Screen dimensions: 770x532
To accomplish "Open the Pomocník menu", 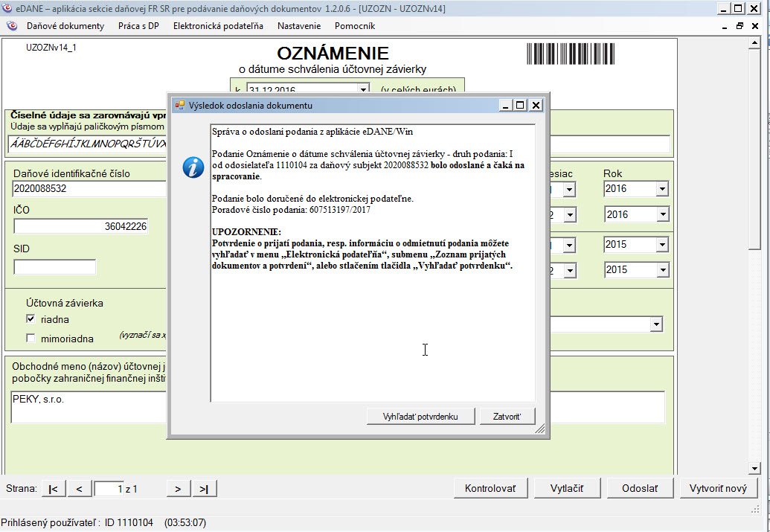I will click(x=355, y=26).
